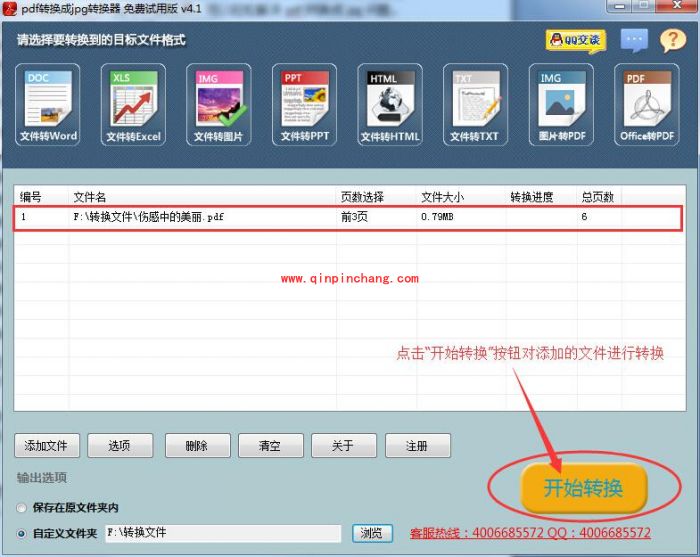The width and height of the screenshot is (700, 557).
Task: Minimize the converter window
Action: tap(619, 6)
